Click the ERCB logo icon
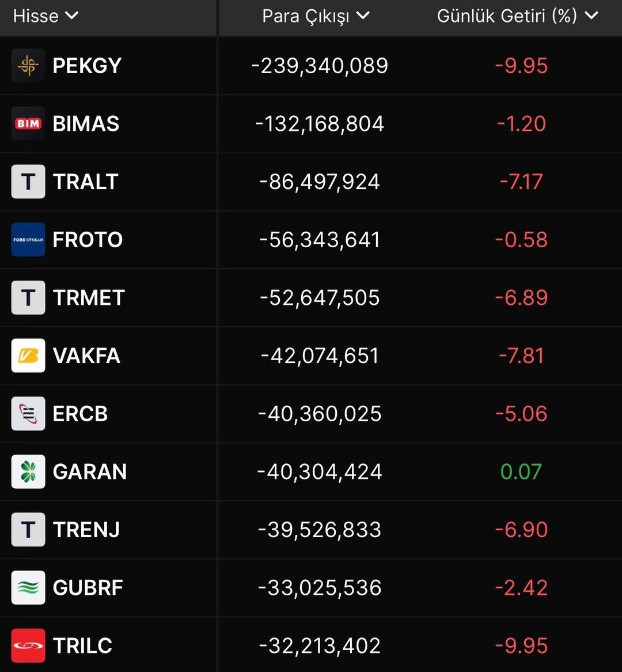The height and width of the screenshot is (672, 622). coord(28,414)
